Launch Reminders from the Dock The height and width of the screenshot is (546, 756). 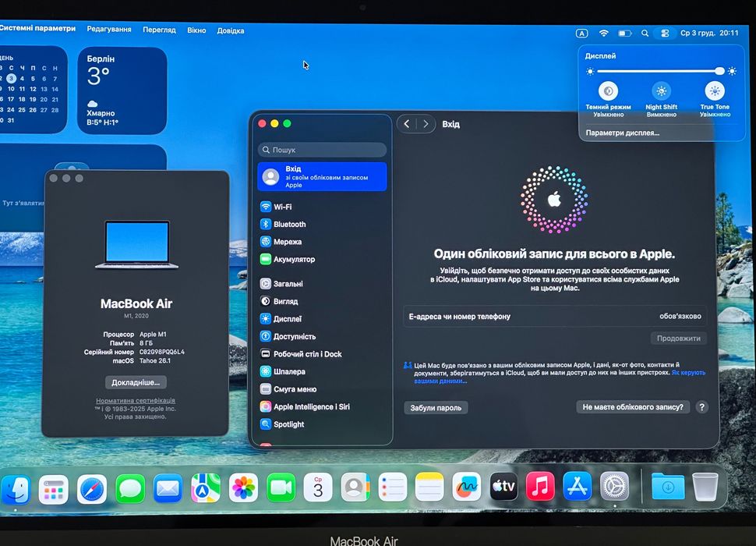coord(393,487)
